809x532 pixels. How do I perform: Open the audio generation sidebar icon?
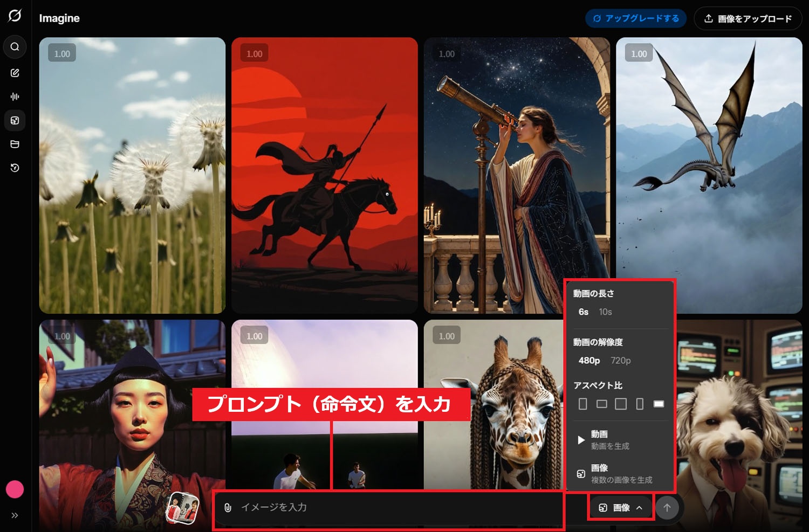point(15,96)
